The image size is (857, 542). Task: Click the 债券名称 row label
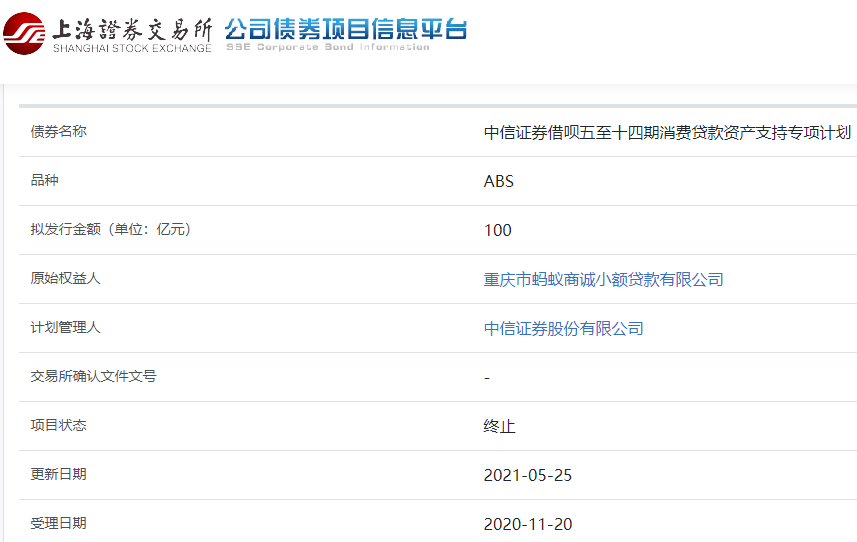tap(59, 132)
